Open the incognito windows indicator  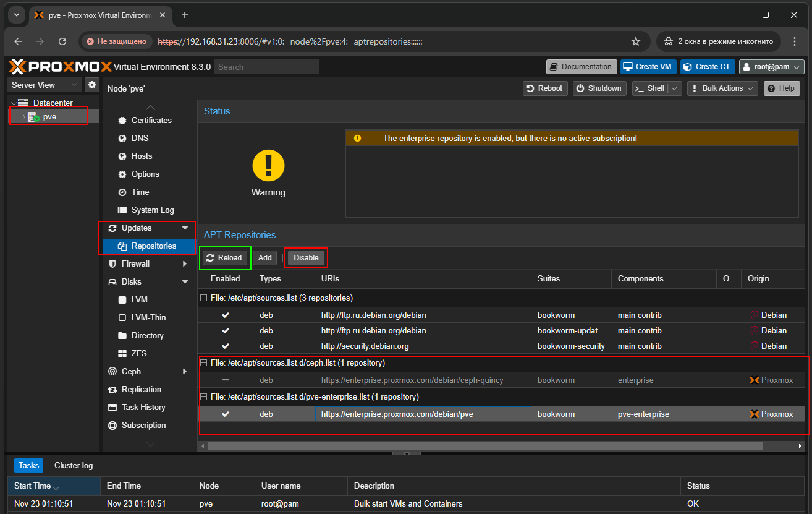(x=718, y=41)
